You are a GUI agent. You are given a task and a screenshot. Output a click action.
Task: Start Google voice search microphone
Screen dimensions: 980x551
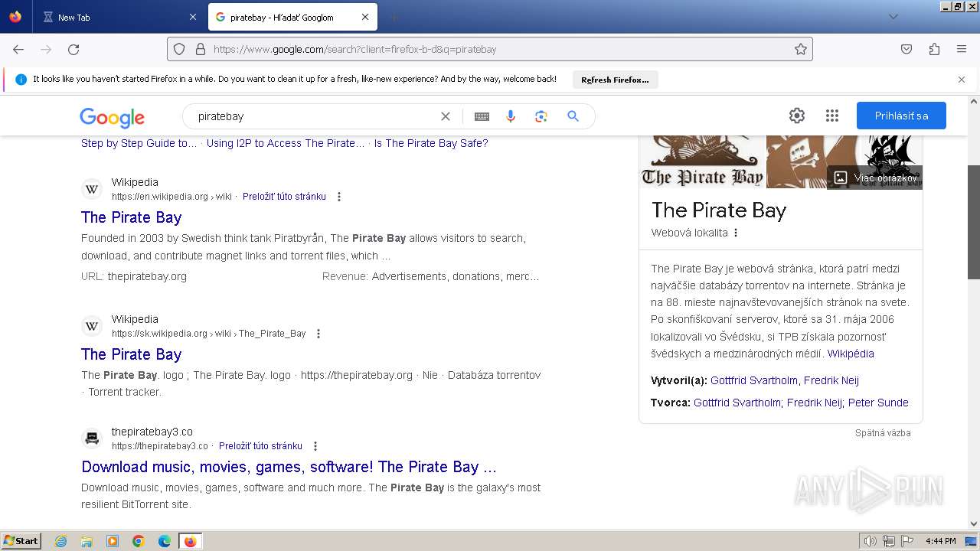(511, 116)
